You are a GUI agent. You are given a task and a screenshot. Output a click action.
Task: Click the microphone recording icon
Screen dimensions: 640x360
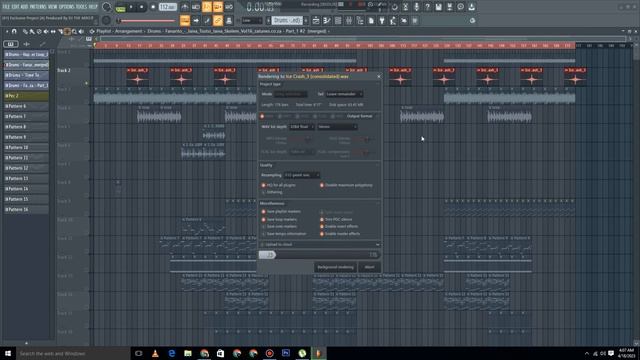(416, 7)
